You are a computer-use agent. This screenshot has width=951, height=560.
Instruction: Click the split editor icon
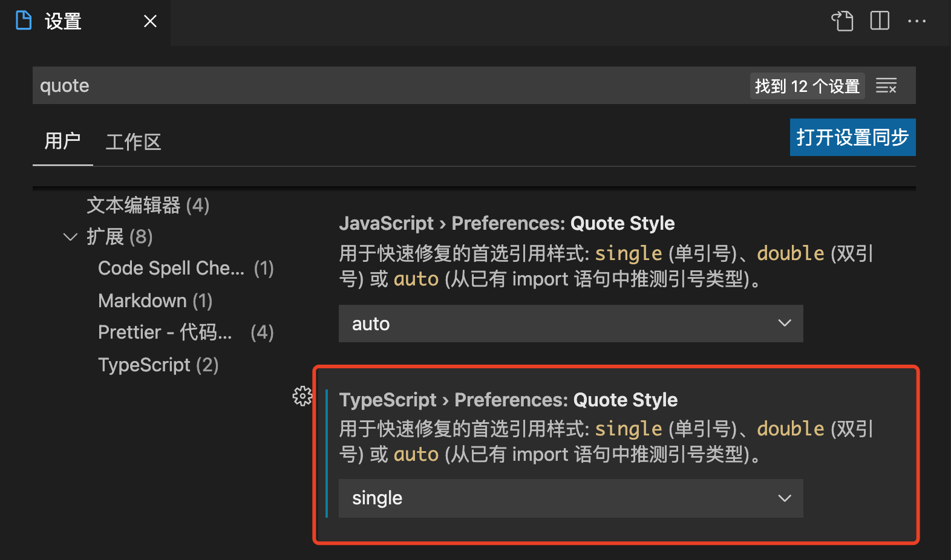pyautogui.click(x=880, y=21)
